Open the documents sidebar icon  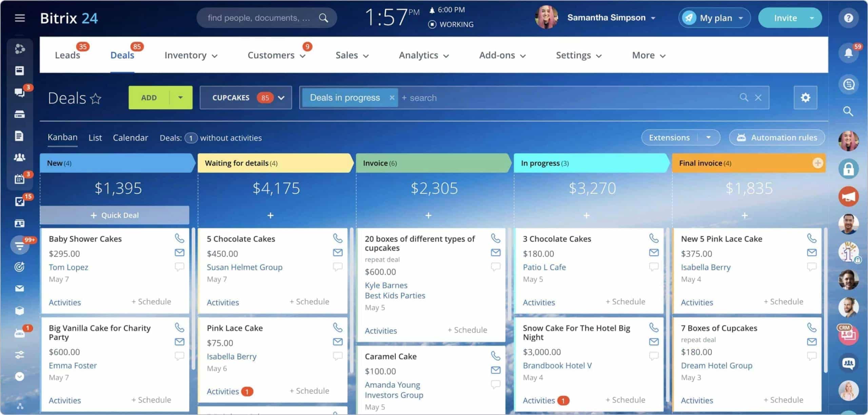[20, 136]
